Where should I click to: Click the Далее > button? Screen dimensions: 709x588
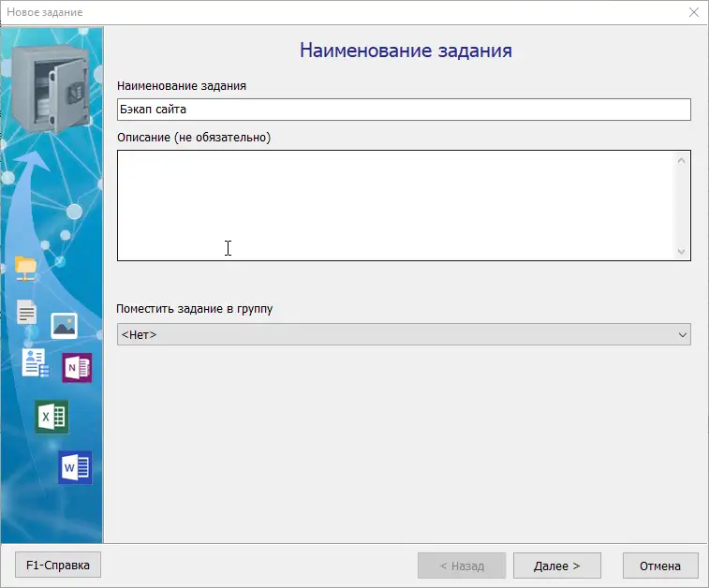pyautogui.click(x=556, y=566)
